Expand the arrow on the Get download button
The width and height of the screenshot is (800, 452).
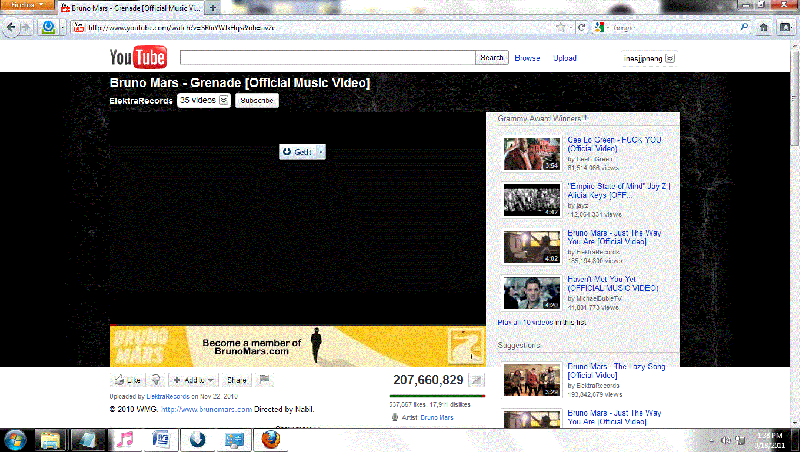[x=321, y=152]
